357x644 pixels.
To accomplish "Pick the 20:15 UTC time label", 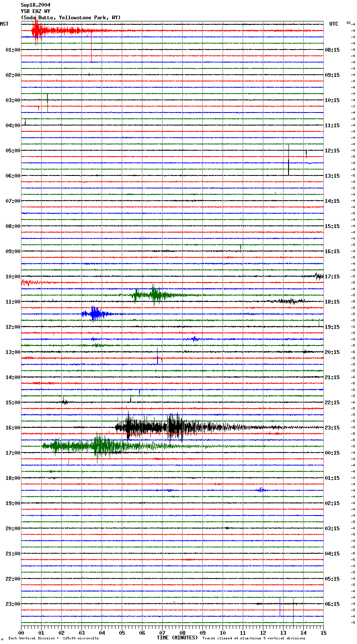I will 332,352.
